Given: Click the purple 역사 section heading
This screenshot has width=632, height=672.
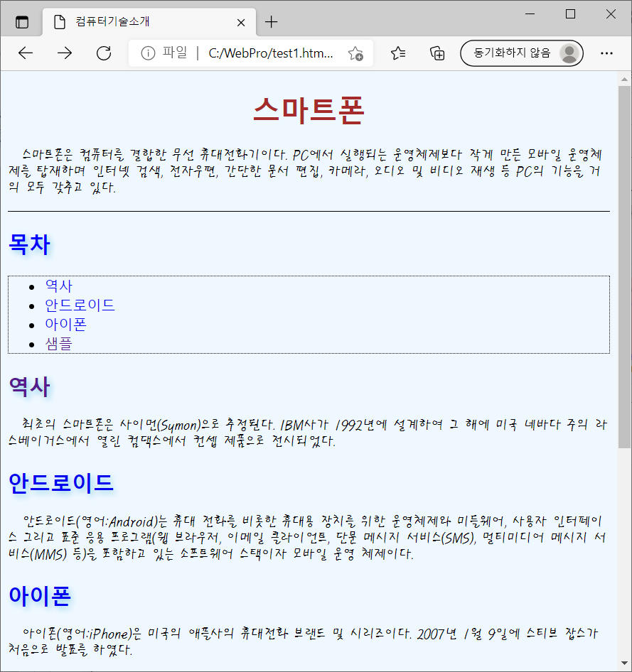Looking at the screenshot, I should (x=30, y=387).
